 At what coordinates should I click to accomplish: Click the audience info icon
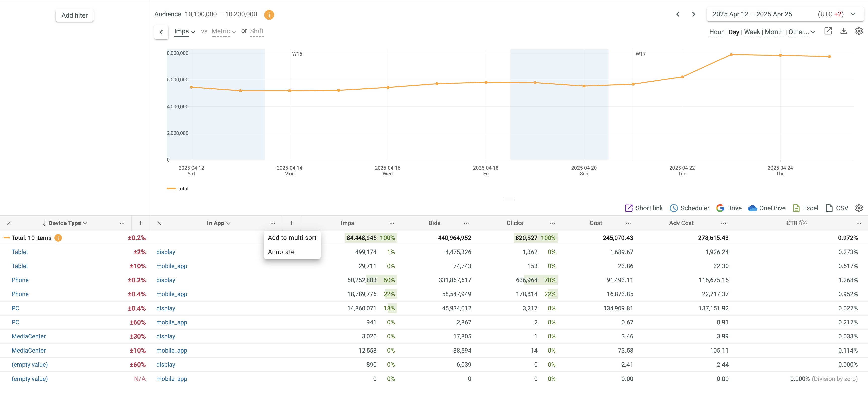pyautogui.click(x=269, y=15)
